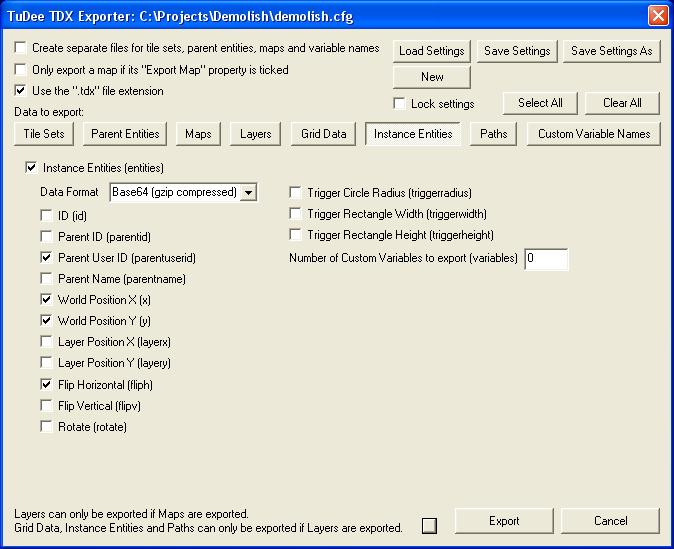Disable World Position X (x)

pos(46,299)
